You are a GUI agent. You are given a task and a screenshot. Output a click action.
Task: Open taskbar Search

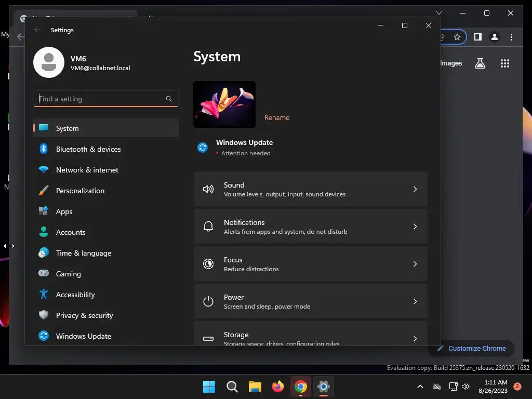point(232,387)
